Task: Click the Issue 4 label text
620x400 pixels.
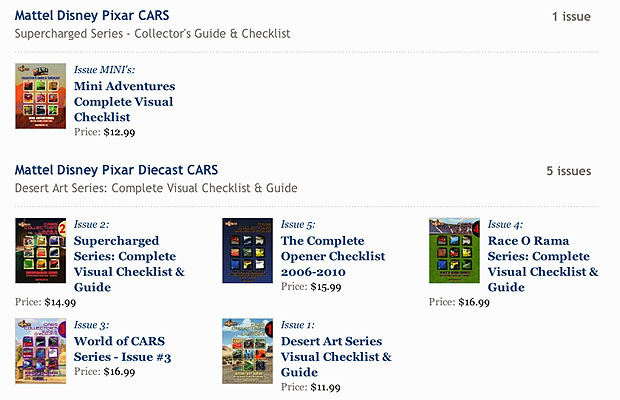Action: 505,225
